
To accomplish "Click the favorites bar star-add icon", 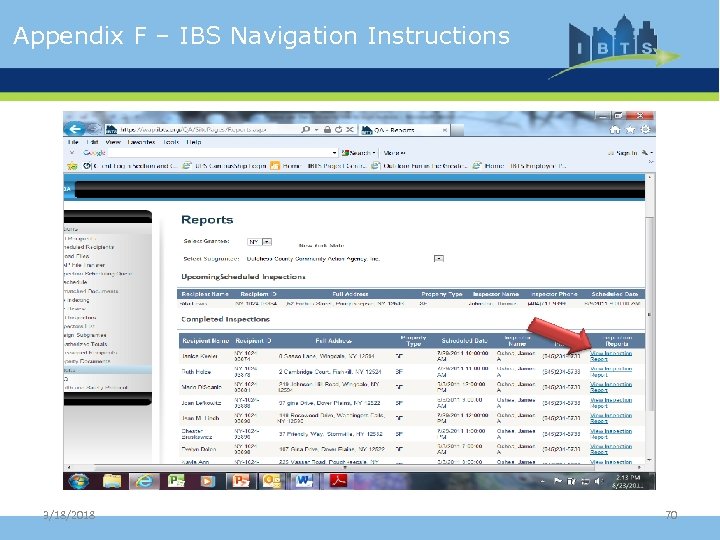I will pos(72,166).
